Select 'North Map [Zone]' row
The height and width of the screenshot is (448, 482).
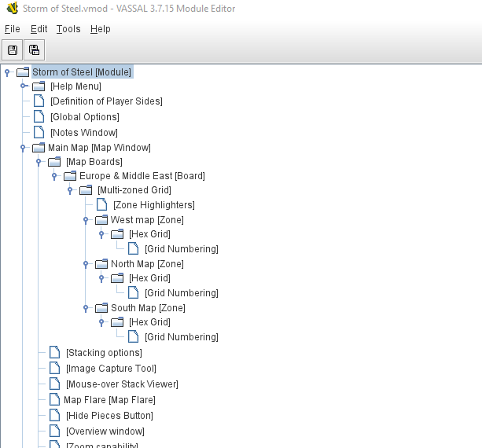(x=147, y=263)
